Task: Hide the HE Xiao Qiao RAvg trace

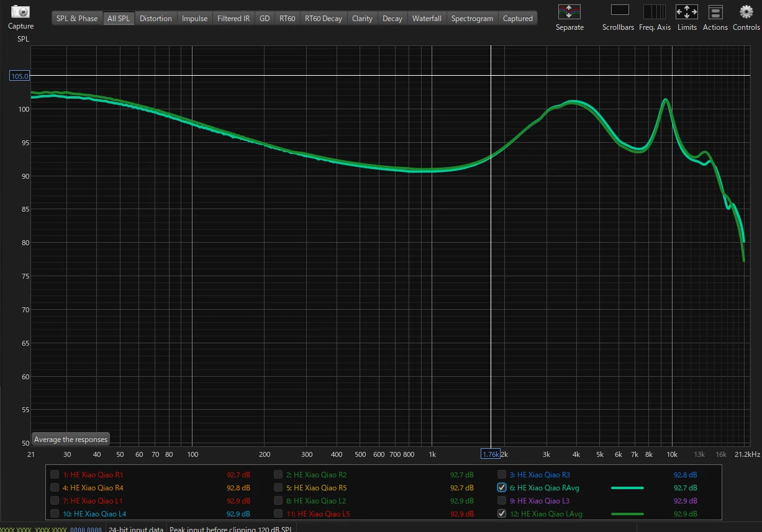Action: pyautogui.click(x=502, y=488)
